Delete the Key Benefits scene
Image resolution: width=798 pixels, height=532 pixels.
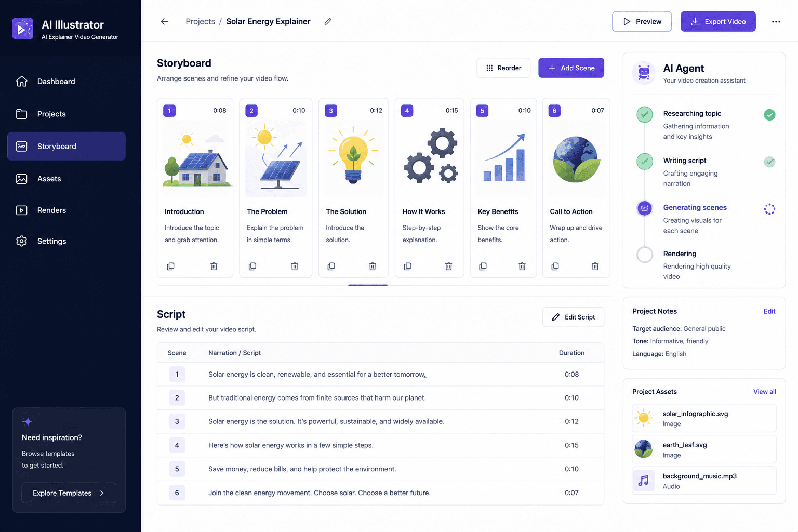[522, 267]
